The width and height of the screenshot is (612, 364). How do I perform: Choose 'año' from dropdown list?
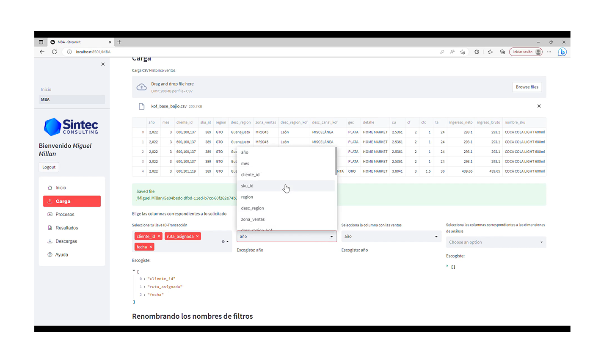coord(286,152)
